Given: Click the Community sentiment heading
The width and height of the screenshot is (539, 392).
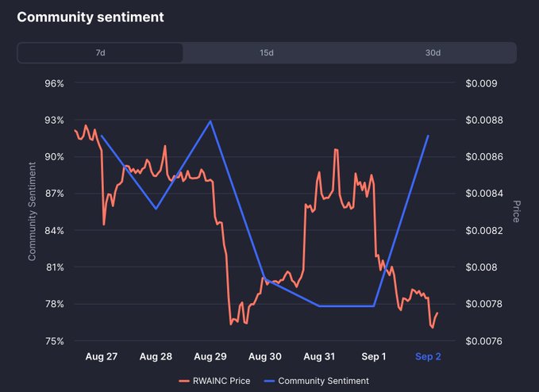Looking at the screenshot, I should click(x=90, y=17).
